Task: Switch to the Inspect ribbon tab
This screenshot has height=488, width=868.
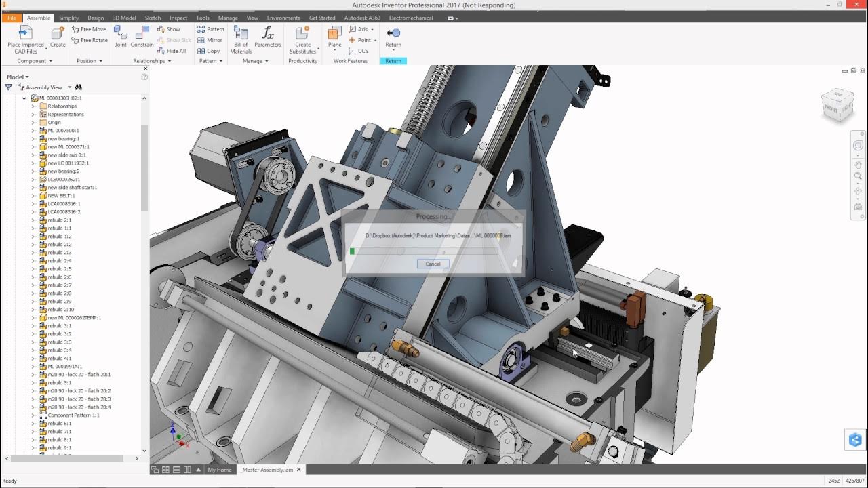Action: [178, 18]
